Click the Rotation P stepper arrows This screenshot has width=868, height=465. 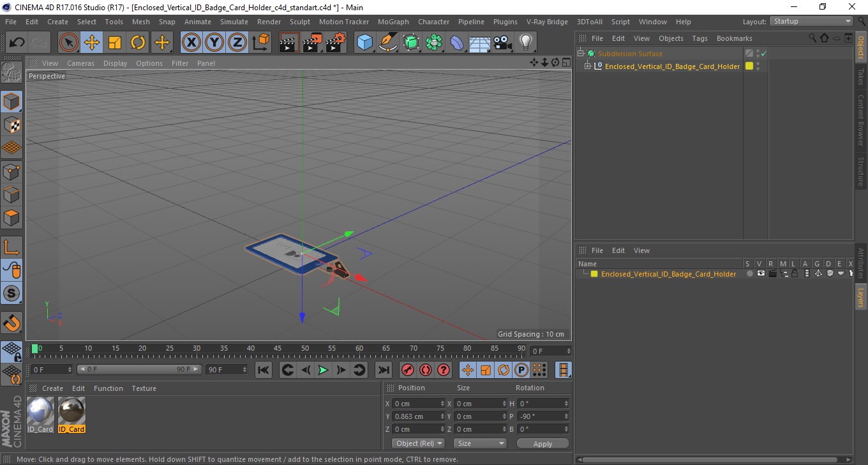click(567, 416)
